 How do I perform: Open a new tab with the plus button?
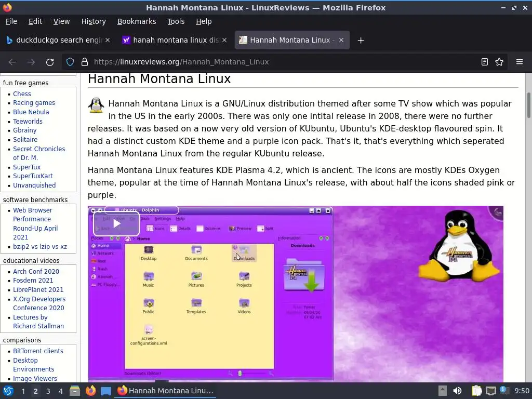[x=361, y=41]
